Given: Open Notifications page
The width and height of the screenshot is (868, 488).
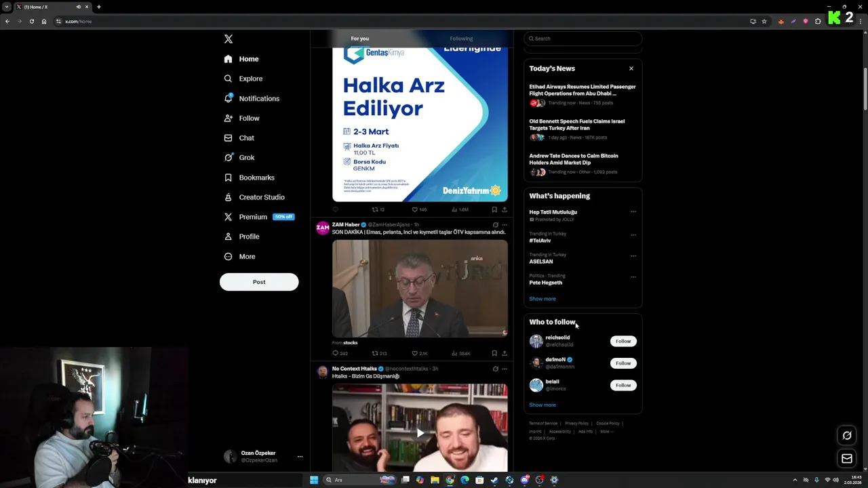Looking at the screenshot, I should 252,98.
